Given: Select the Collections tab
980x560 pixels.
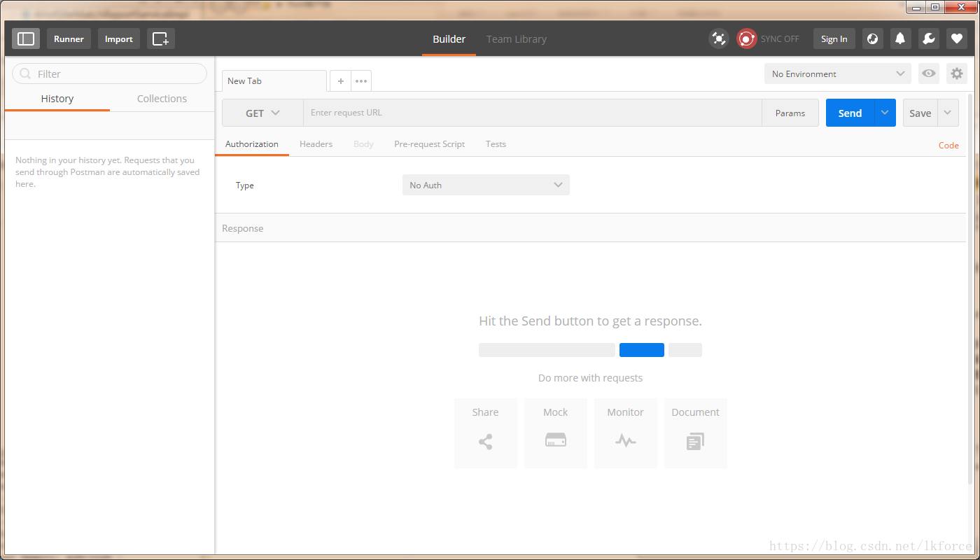Looking at the screenshot, I should click(162, 99).
